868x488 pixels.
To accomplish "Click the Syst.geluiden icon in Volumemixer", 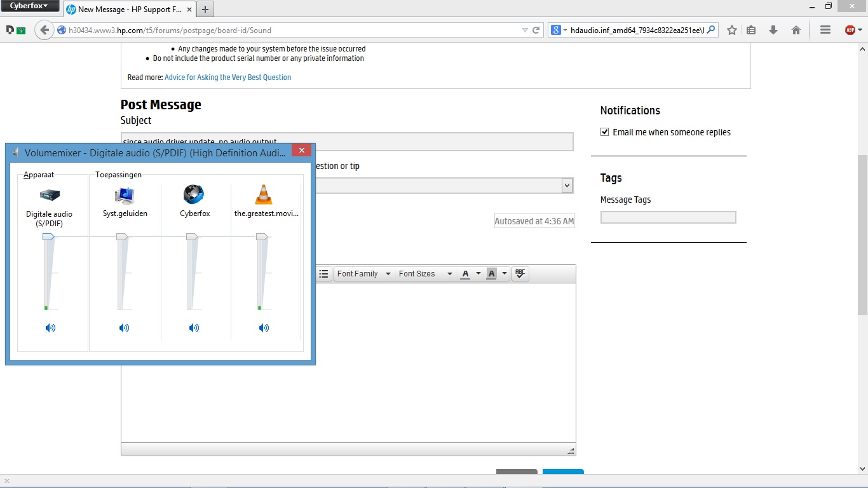I will tap(125, 194).
